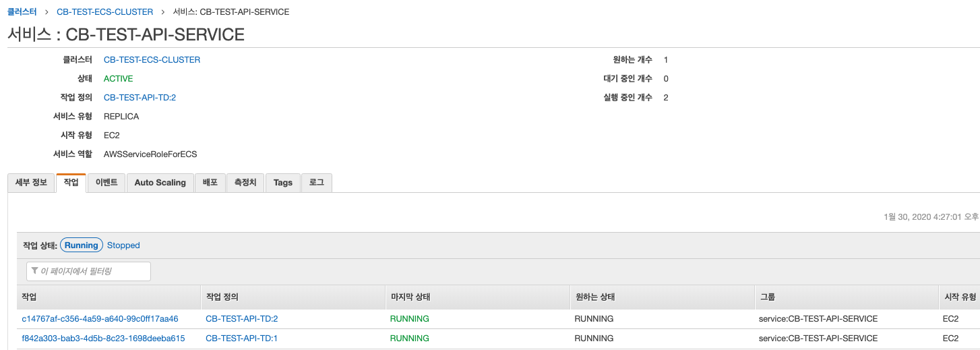Select the Running task status filter
This screenshot has width=980, height=350.
pos(82,245)
